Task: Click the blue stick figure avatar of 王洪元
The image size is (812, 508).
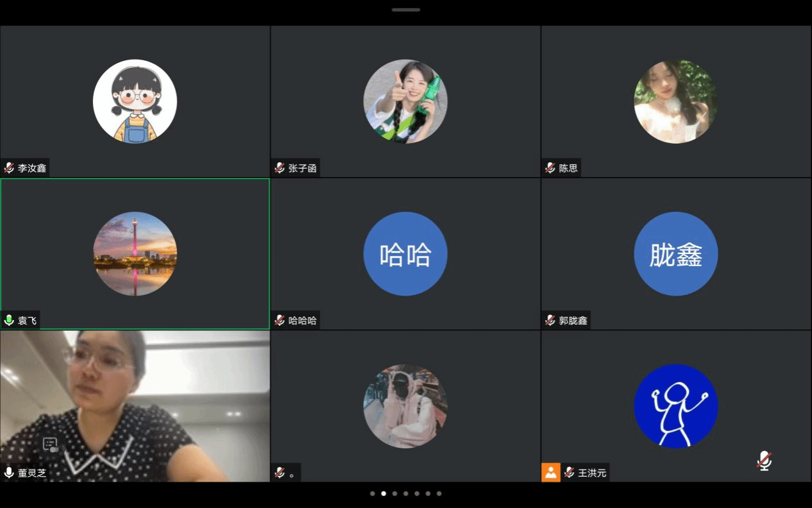Action: pyautogui.click(x=676, y=406)
